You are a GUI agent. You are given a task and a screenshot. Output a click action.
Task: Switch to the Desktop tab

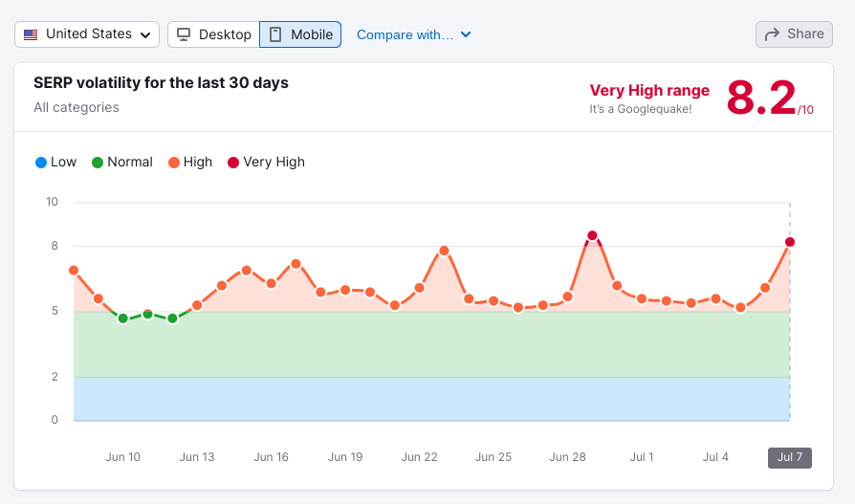coord(213,34)
